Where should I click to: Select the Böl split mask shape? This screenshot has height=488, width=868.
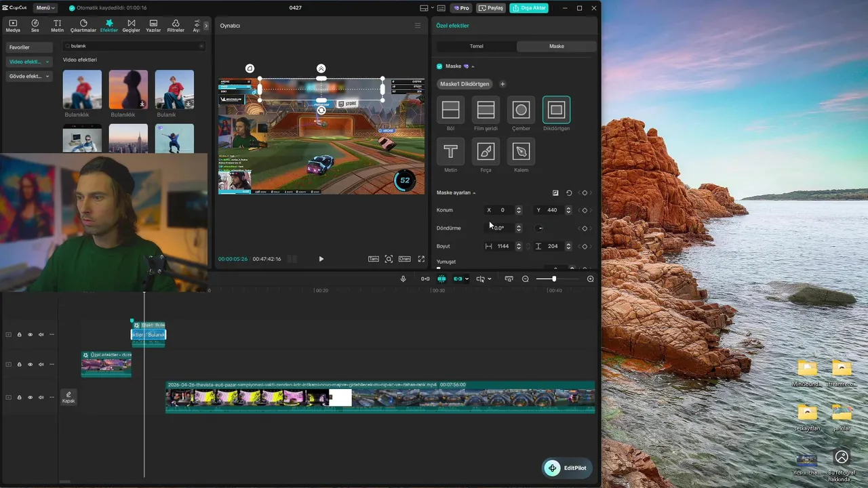450,110
